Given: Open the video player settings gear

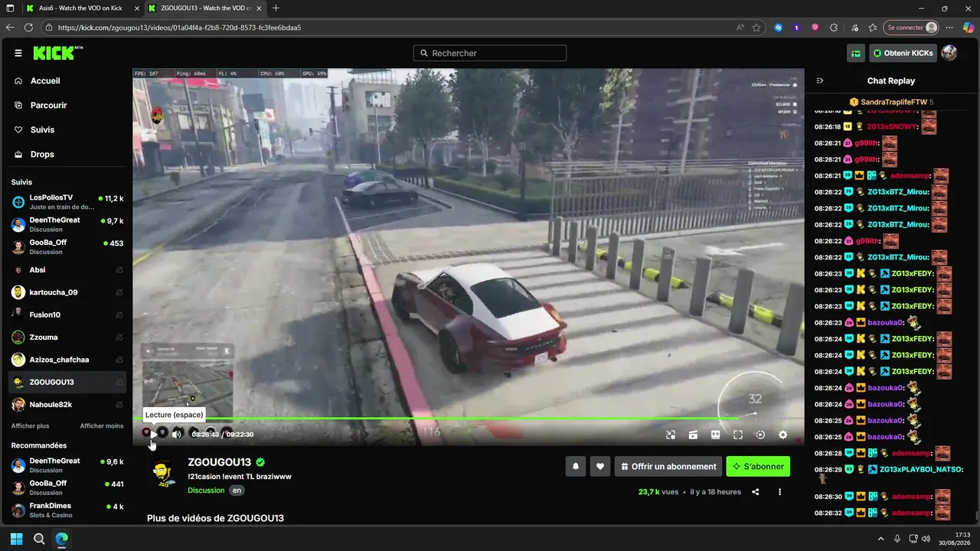Looking at the screenshot, I should coord(782,435).
